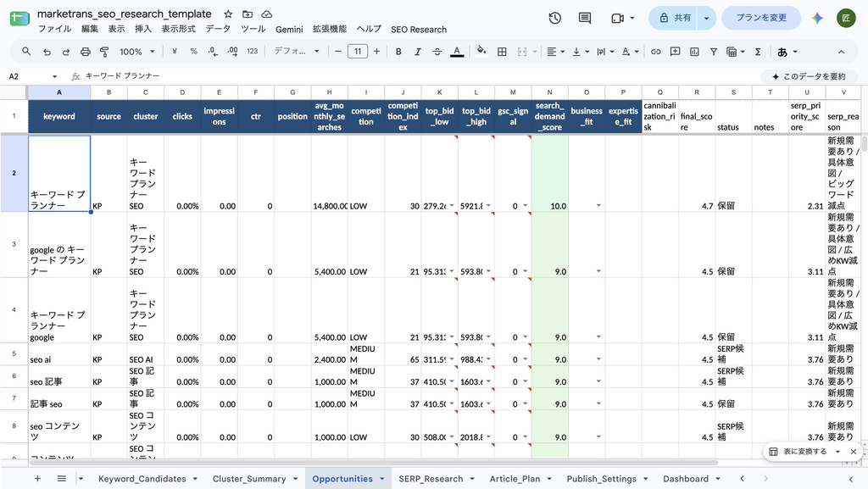The image size is (868, 489).
Task: Open the Gemini sparkle assistant
Action: coord(817,19)
